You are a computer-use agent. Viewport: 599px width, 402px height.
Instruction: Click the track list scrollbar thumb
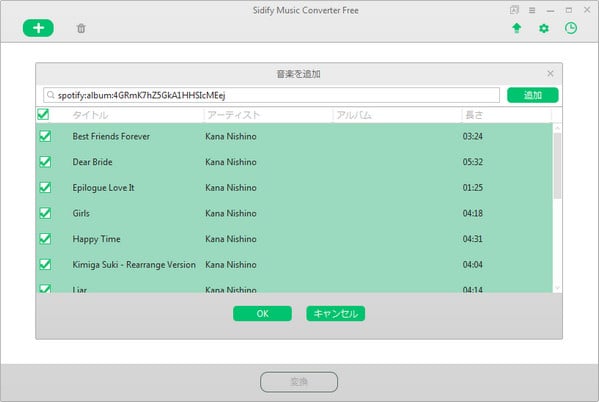(x=557, y=166)
